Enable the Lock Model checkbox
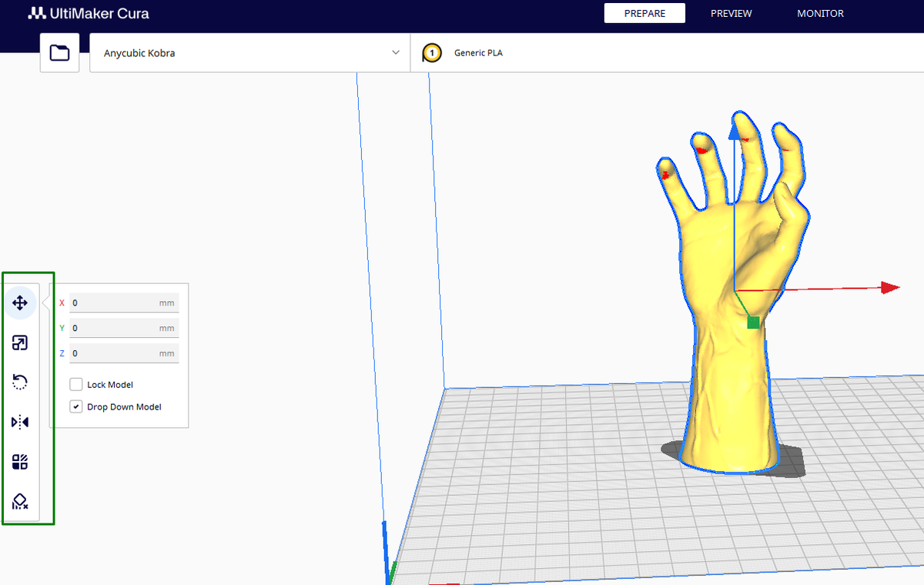 coord(76,383)
